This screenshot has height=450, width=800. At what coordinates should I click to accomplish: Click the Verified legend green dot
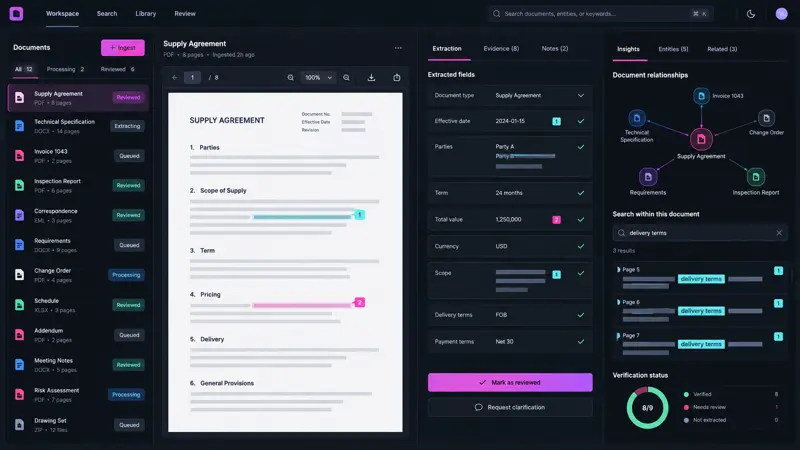tap(686, 394)
